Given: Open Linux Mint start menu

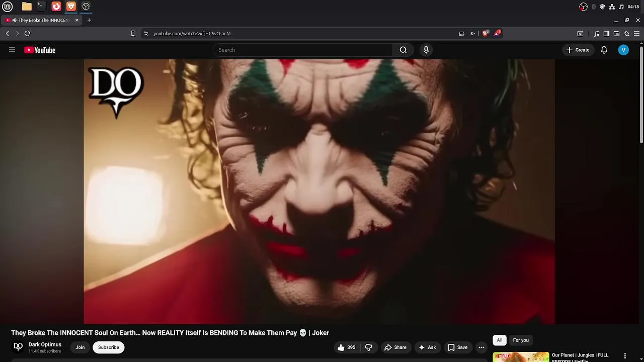Looking at the screenshot, I should pyautogui.click(x=8, y=7).
